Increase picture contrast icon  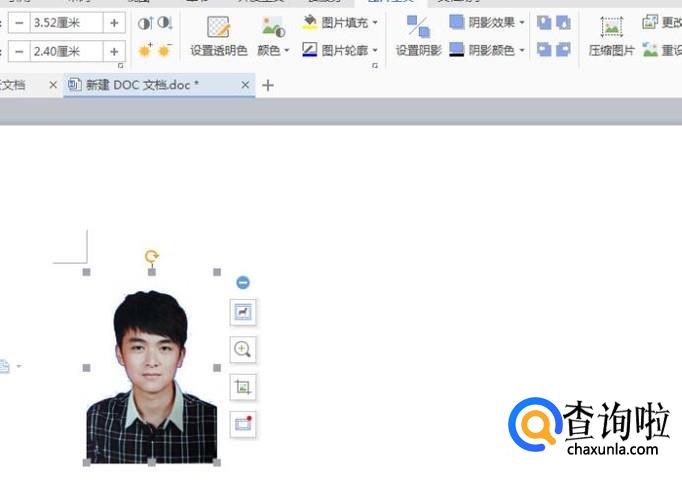145,23
